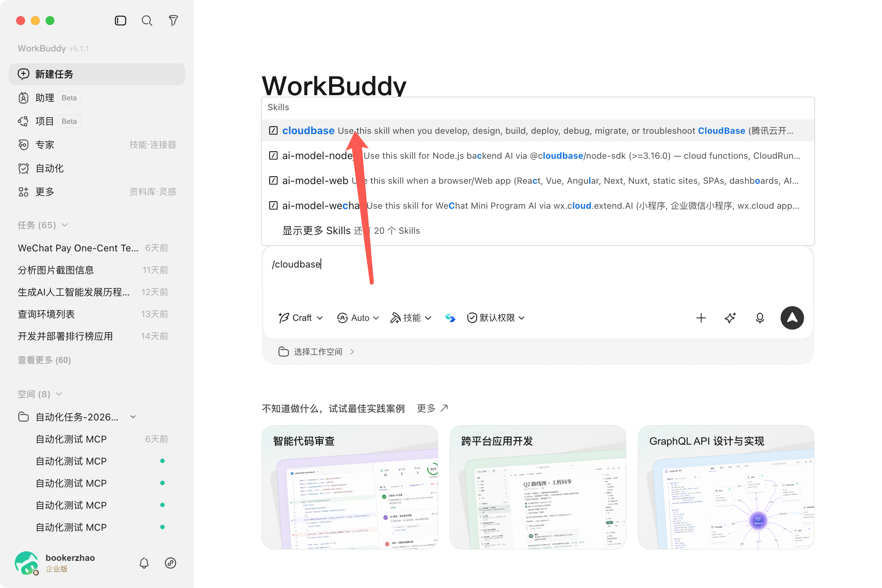Open the 智能代码审查 case card
The width and height of the screenshot is (882, 588).
350,488
